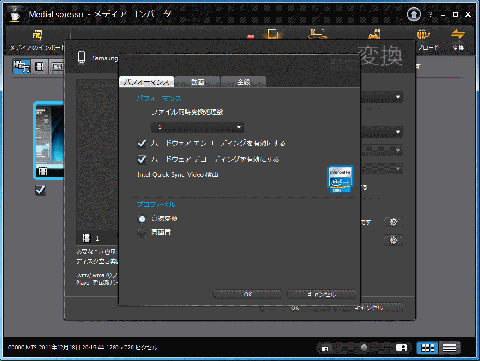Image resolution: width=480 pixels, height=361 pixels.
Task: Click Cancel in the convert window behind
Action: tap(369, 308)
